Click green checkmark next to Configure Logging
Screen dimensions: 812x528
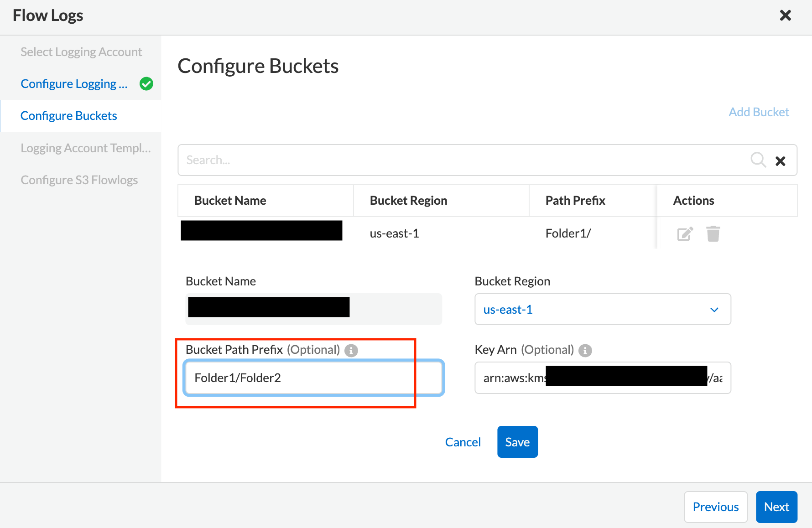146,84
